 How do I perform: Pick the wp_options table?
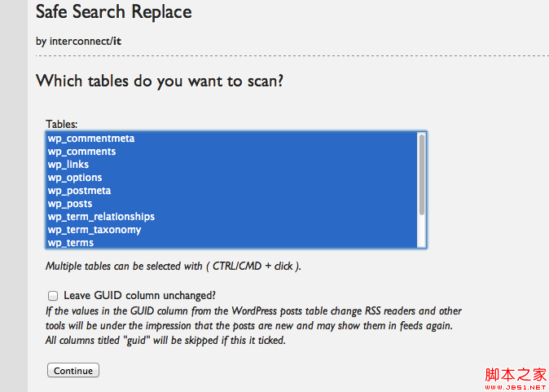click(75, 178)
